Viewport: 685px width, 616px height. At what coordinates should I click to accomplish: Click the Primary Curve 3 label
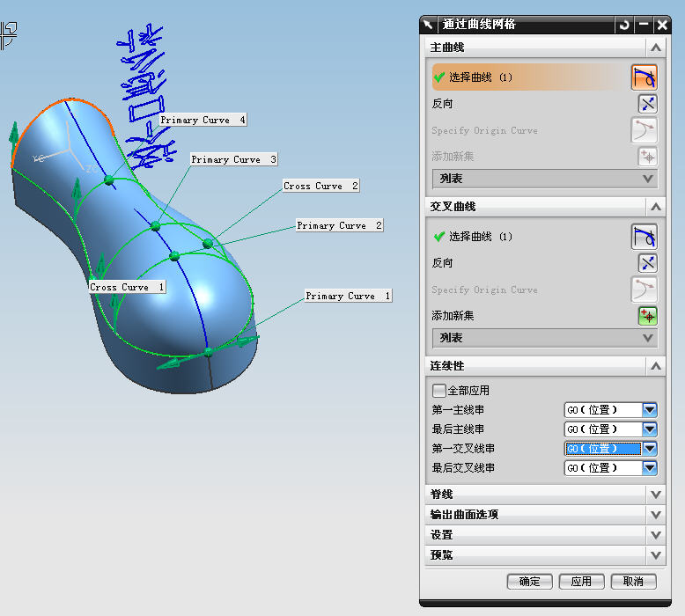234,159
